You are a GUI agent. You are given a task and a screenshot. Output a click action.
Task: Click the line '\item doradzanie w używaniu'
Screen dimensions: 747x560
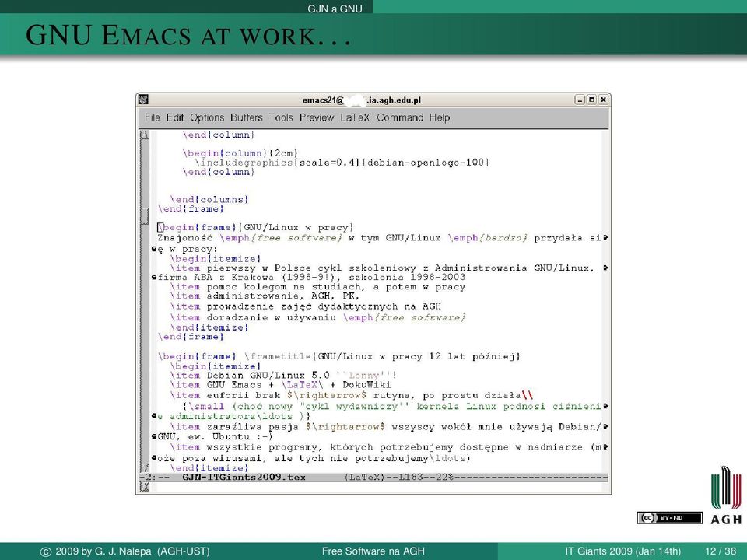[317, 317]
